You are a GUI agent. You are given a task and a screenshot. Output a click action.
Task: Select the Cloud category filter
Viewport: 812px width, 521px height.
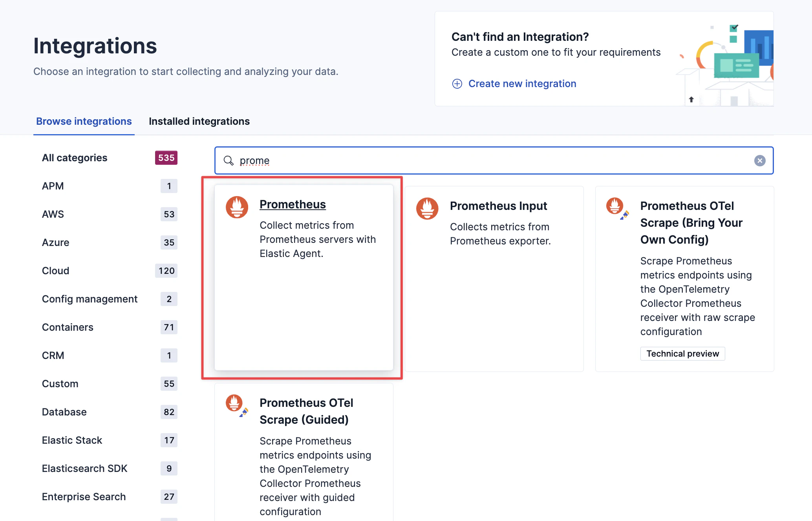tap(55, 271)
